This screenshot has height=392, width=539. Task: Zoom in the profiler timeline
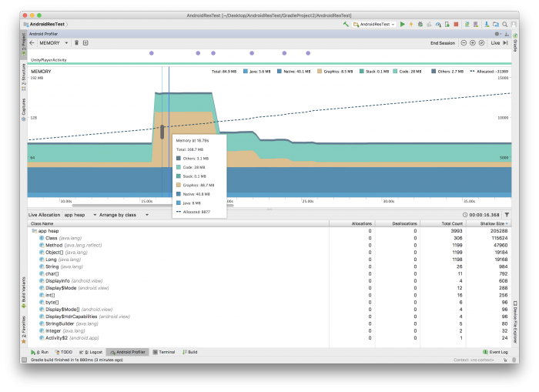coord(472,43)
